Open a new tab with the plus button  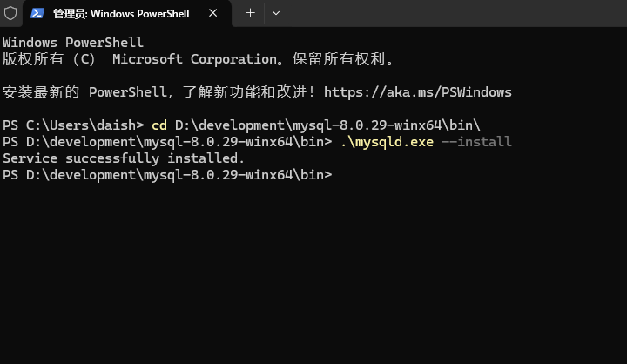click(x=250, y=13)
